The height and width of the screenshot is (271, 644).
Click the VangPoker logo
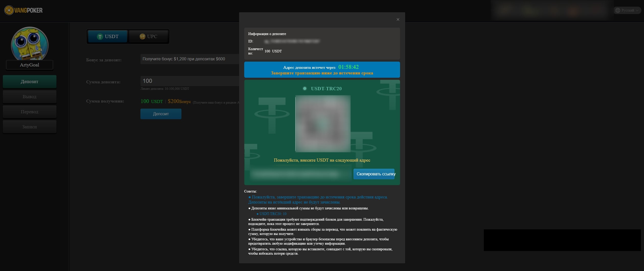point(24,10)
